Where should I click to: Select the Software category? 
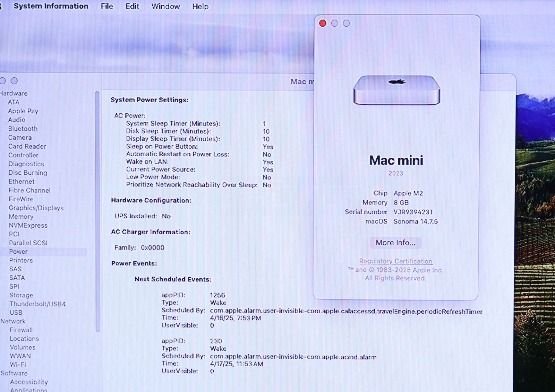click(x=14, y=373)
